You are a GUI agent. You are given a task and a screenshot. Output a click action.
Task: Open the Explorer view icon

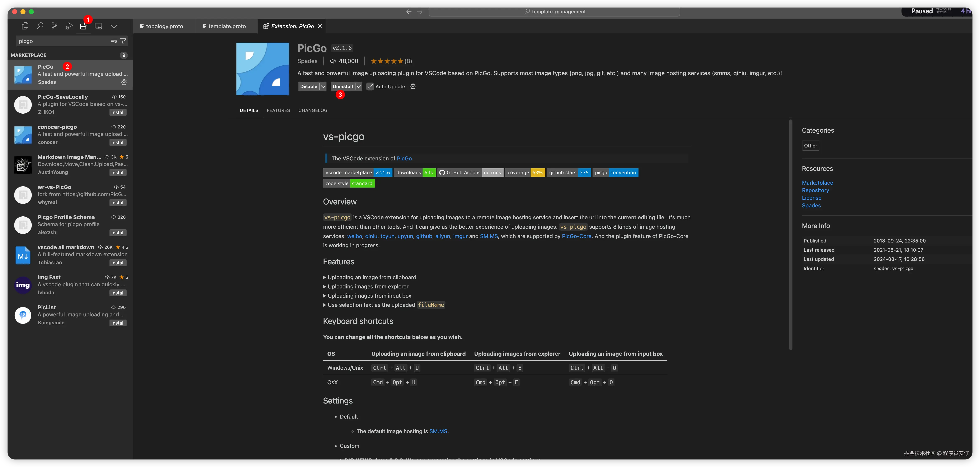tap(25, 26)
